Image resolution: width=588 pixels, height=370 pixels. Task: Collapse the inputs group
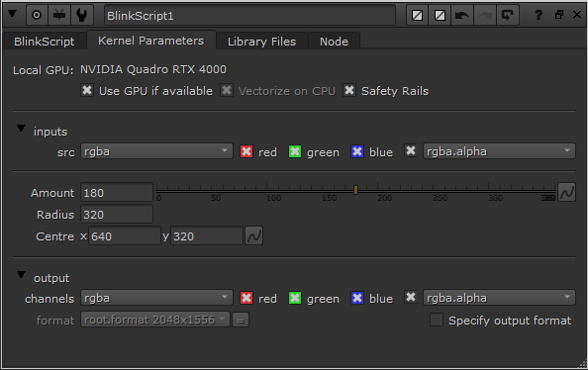tap(21, 129)
